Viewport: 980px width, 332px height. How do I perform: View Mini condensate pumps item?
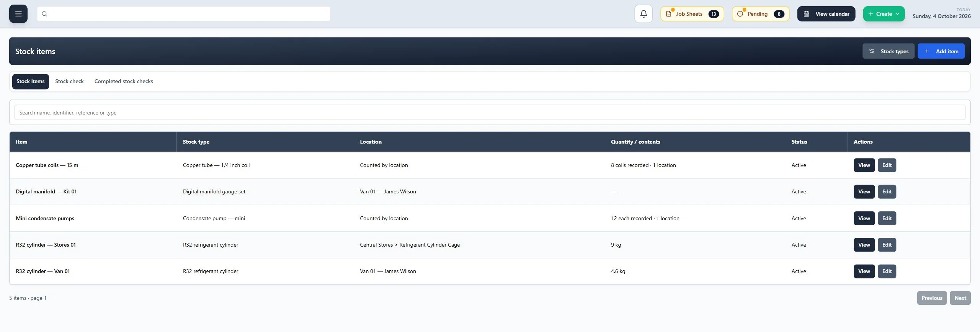click(x=864, y=219)
